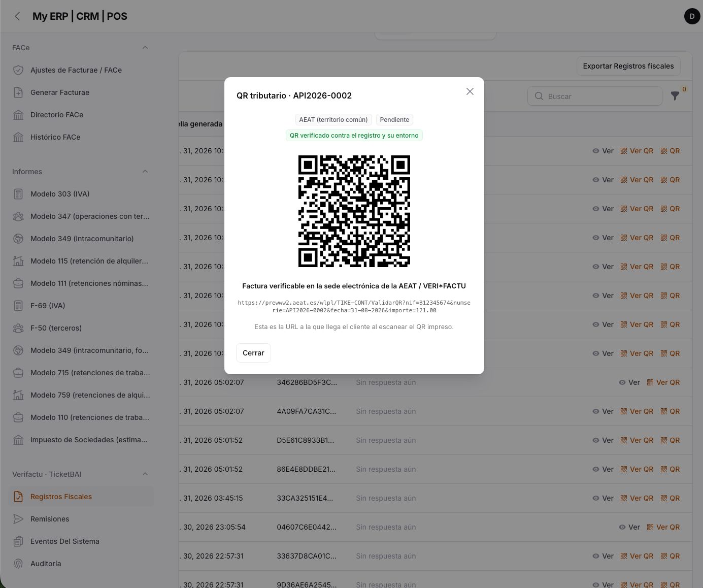Click Ver eye for record 04607C6E0442
Screen dimensions: 703x588
coord(629,527)
